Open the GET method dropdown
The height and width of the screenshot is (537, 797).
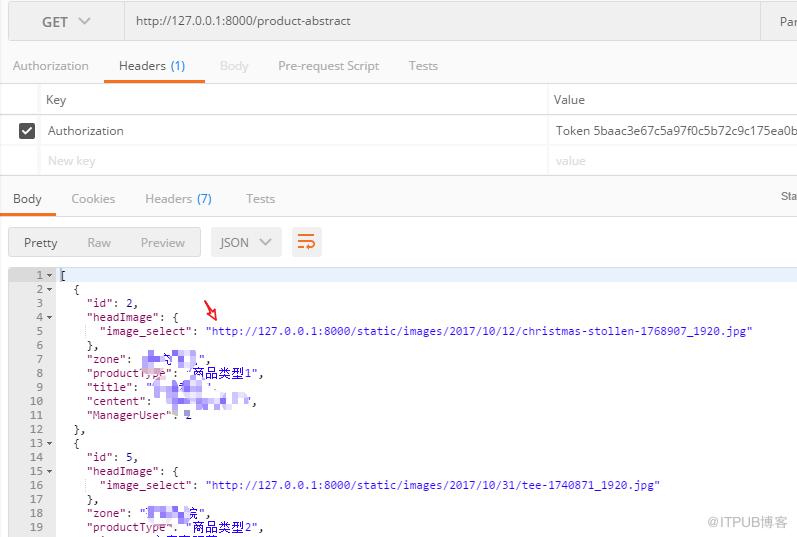click(66, 21)
